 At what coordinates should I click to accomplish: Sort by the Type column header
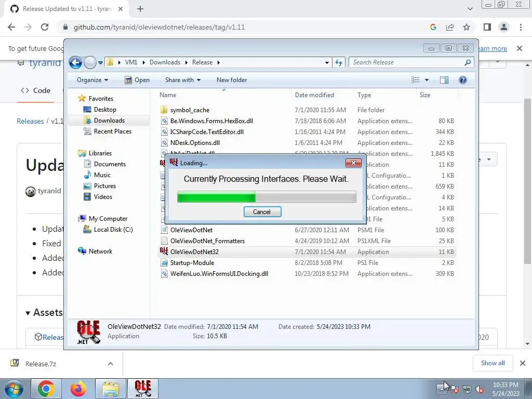click(385, 95)
